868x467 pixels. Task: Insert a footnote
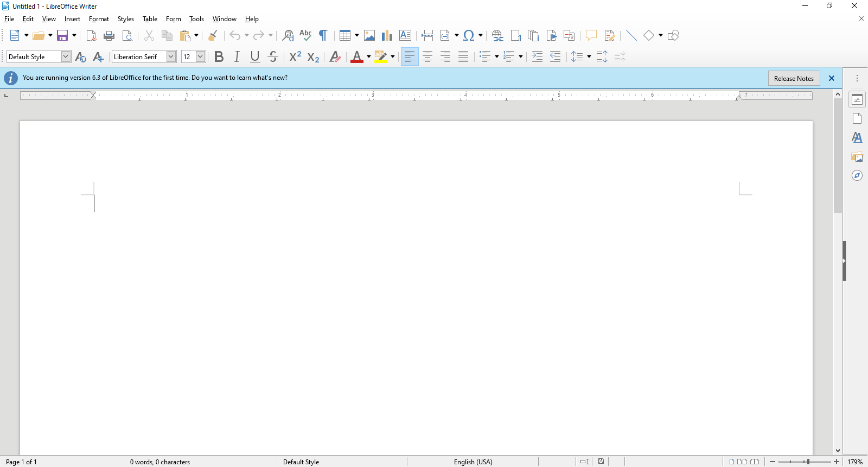tap(515, 36)
